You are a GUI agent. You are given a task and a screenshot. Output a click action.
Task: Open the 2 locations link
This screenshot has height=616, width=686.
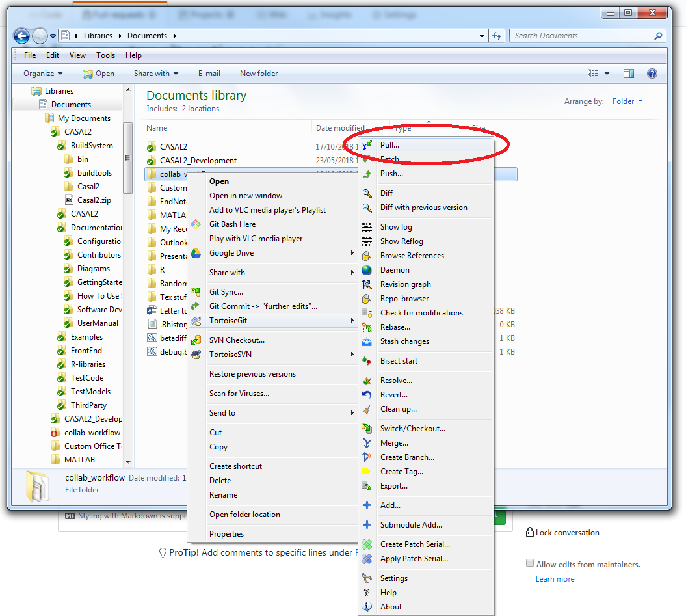pos(200,109)
